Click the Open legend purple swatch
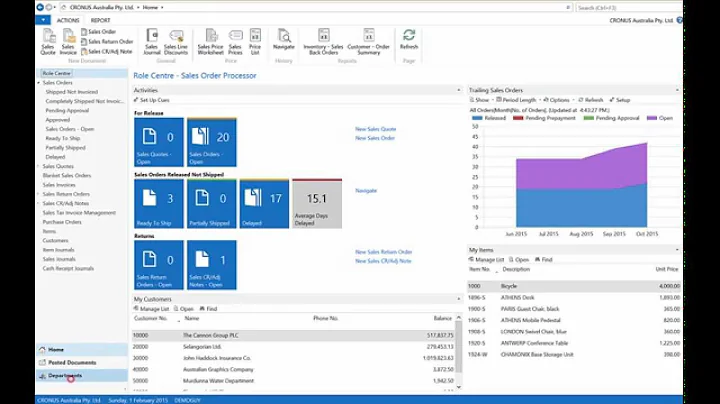This screenshot has height=404, width=720. point(652,118)
